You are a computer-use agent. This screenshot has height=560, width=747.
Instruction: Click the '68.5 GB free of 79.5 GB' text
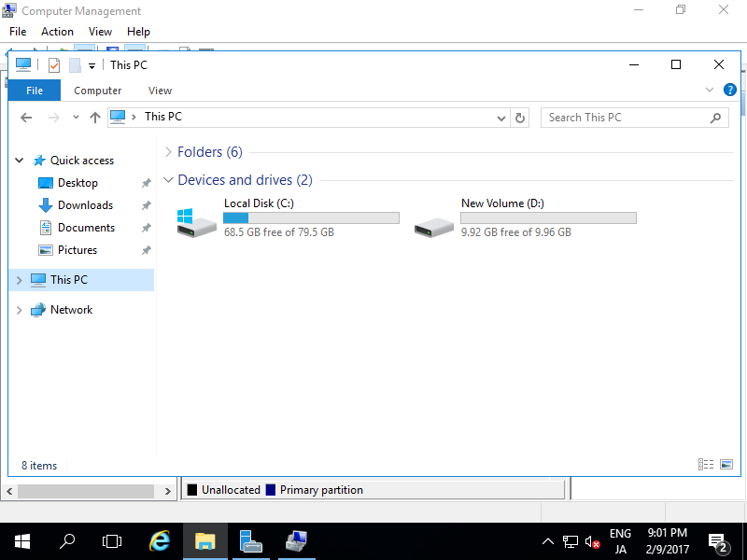pos(278,232)
